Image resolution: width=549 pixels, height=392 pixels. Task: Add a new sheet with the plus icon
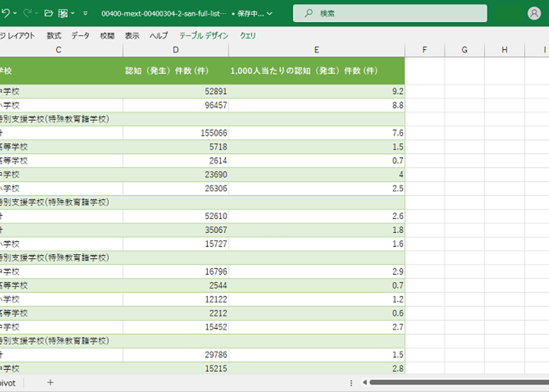tap(51, 382)
